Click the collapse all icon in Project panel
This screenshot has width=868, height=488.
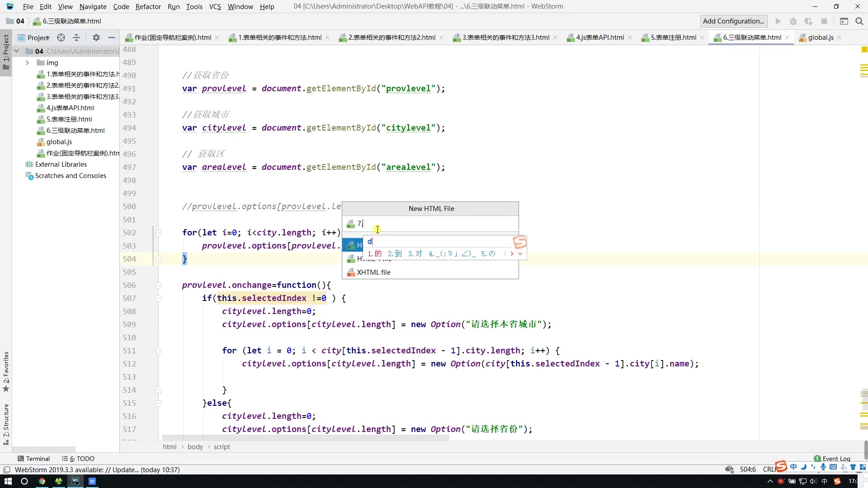coord(76,38)
